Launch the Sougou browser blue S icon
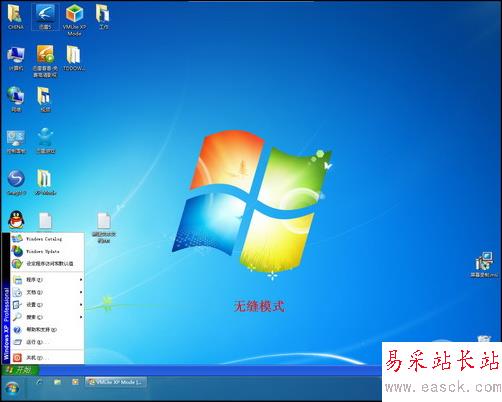The image size is (502, 402). click(16, 182)
